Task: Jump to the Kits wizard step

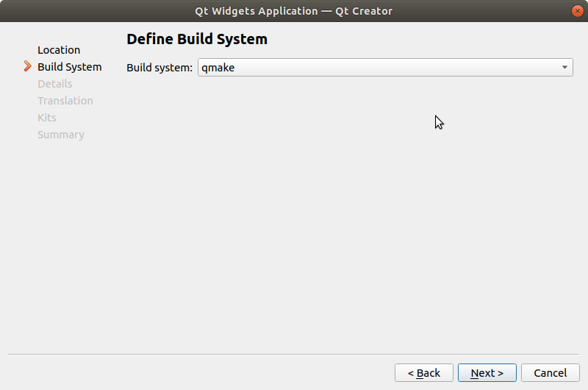Action: click(46, 118)
